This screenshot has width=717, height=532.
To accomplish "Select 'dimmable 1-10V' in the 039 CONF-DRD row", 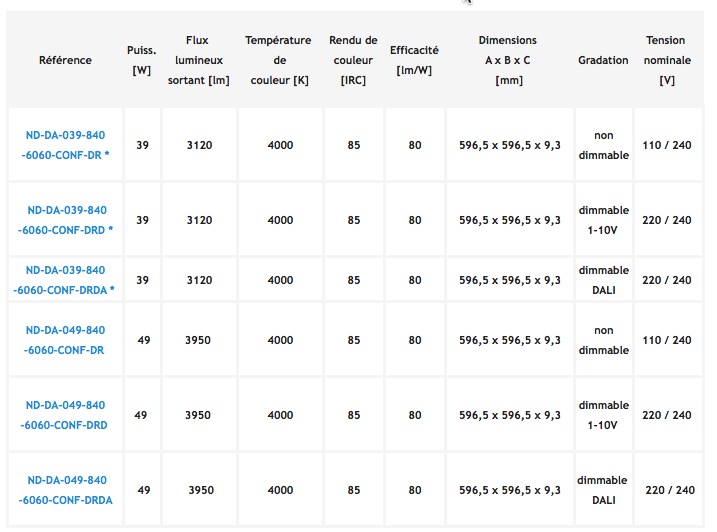I will pos(604,220).
